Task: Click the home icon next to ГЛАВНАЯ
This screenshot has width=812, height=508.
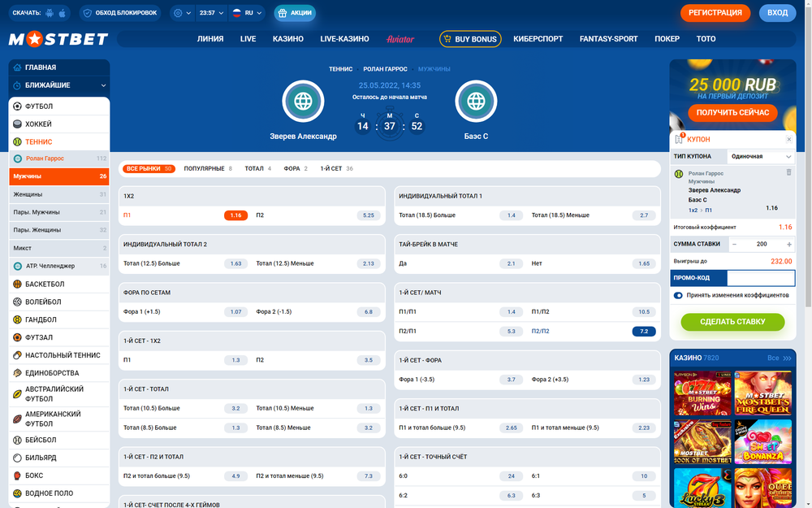Action: click(17, 67)
